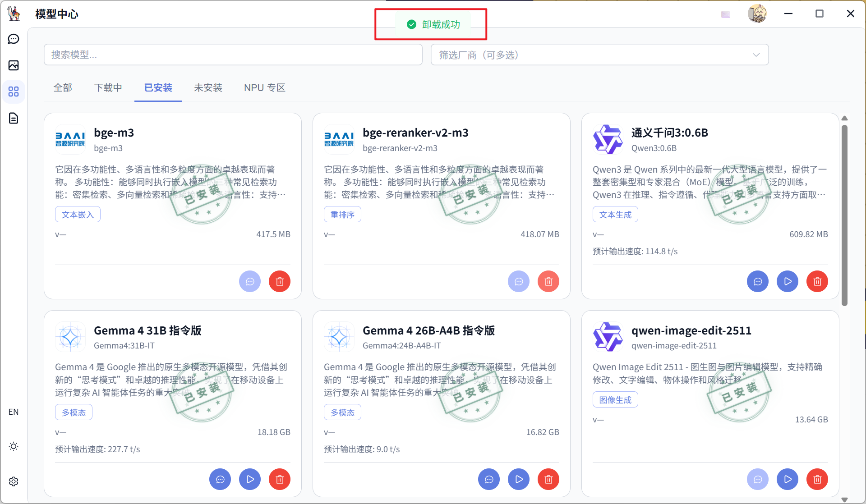Delete the Gemma 4 26B-A4B model
The height and width of the screenshot is (504, 866).
click(x=548, y=479)
